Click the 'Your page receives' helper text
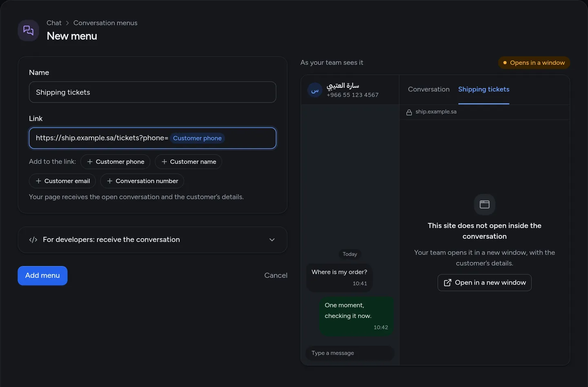 click(x=136, y=197)
